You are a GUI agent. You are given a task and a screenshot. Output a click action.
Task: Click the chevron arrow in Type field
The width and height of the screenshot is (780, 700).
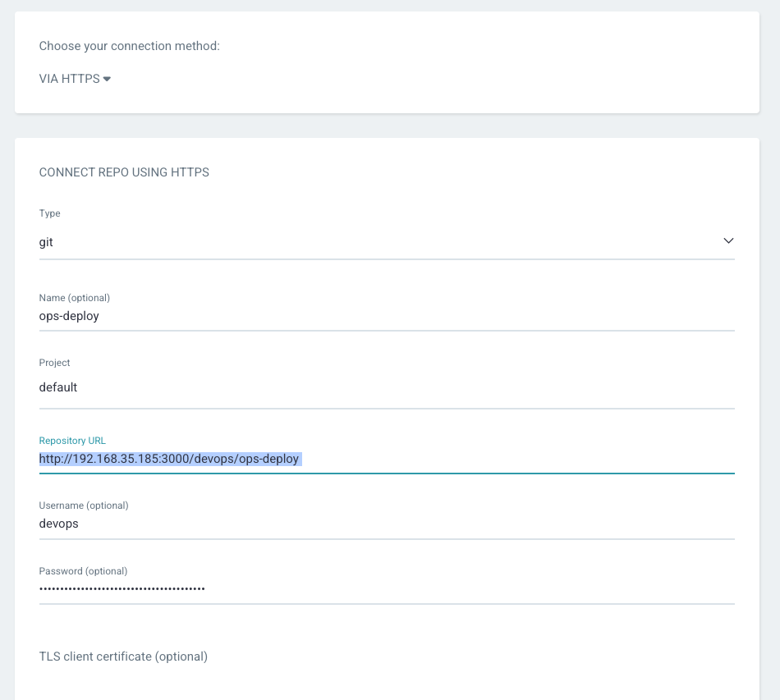(x=727, y=241)
